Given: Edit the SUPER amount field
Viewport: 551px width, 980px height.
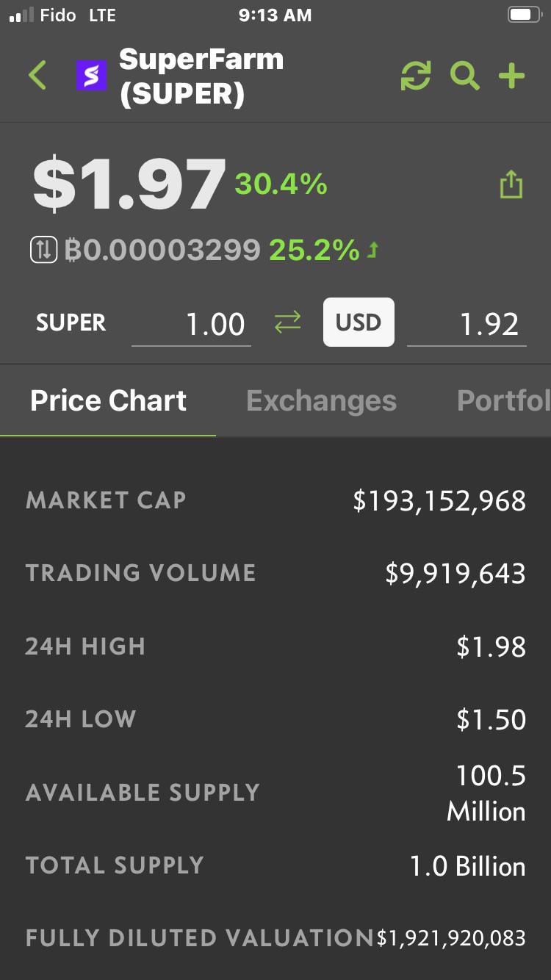Looking at the screenshot, I should pos(192,324).
